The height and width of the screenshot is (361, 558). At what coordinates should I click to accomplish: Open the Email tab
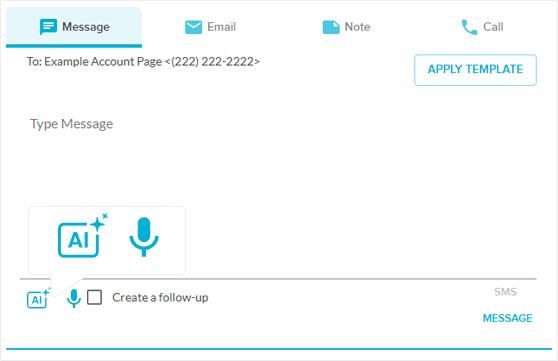(x=210, y=27)
